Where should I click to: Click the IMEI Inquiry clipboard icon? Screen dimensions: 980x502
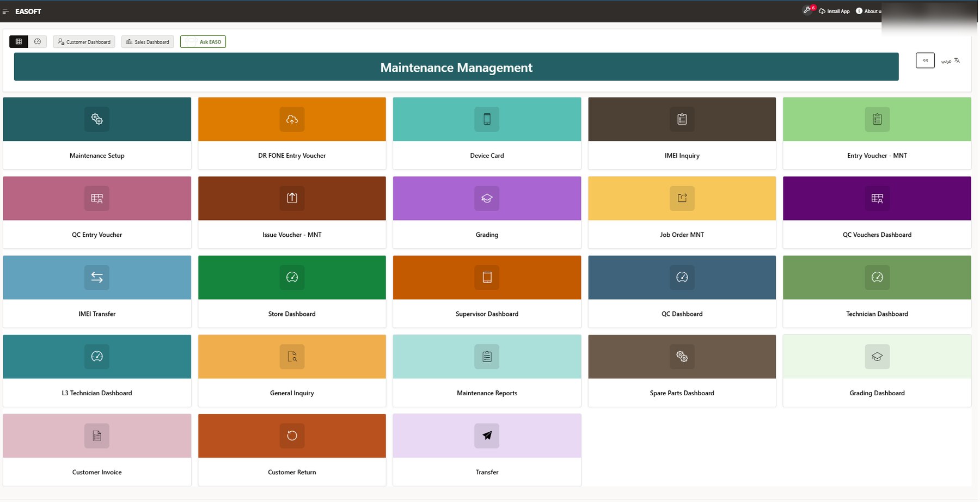coord(682,119)
